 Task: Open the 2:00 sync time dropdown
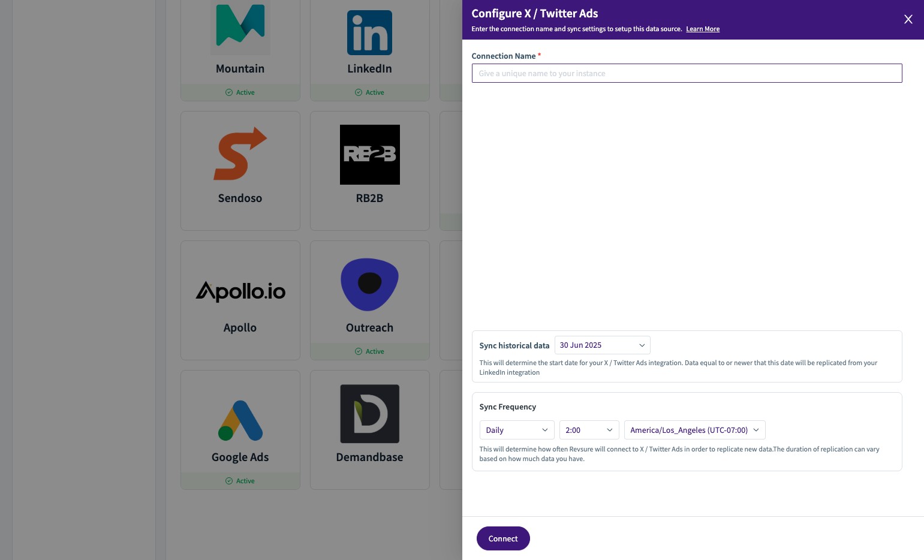point(589,430)
